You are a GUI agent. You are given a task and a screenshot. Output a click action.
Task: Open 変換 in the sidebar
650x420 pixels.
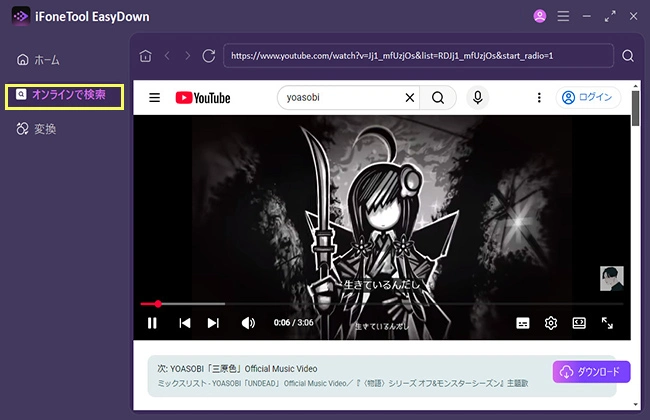[36, 129]
